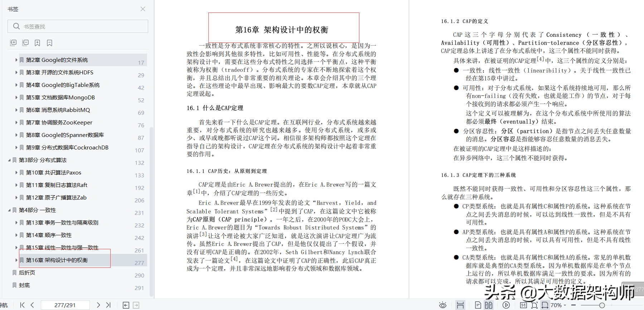Toggle eye-protection mode via the eye icon
644x310 pixels.
tap(443, 305)
